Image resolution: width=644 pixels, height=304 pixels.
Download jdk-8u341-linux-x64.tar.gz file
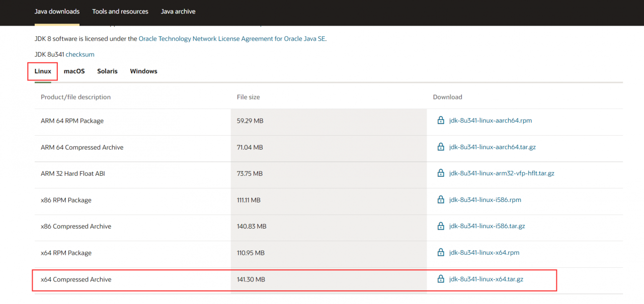tap(486, 279)
